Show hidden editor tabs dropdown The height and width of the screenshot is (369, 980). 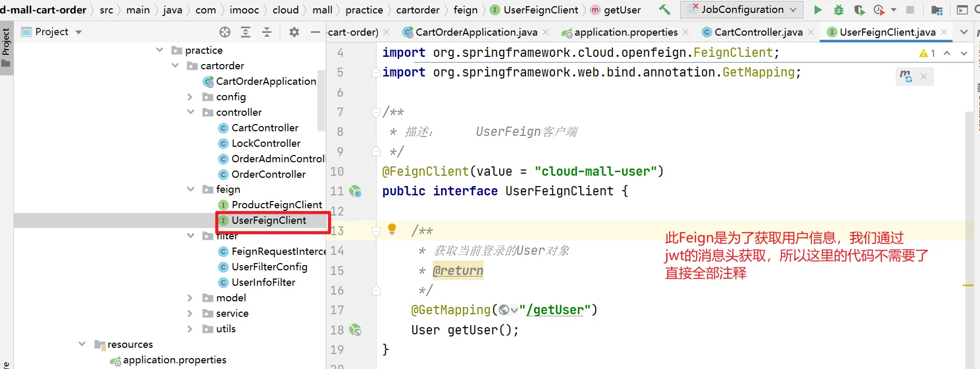click(964, 32)
